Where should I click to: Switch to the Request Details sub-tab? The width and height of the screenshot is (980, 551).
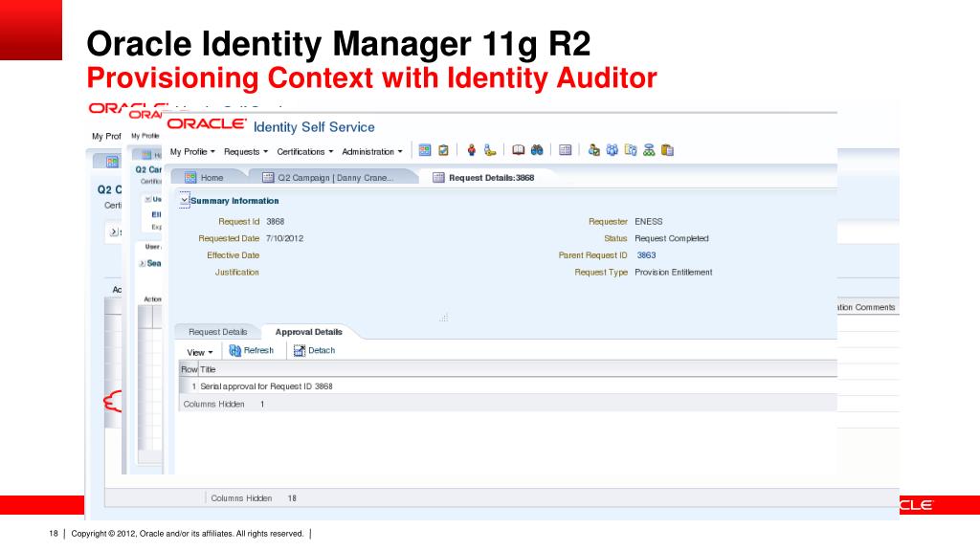click(218, 332)
